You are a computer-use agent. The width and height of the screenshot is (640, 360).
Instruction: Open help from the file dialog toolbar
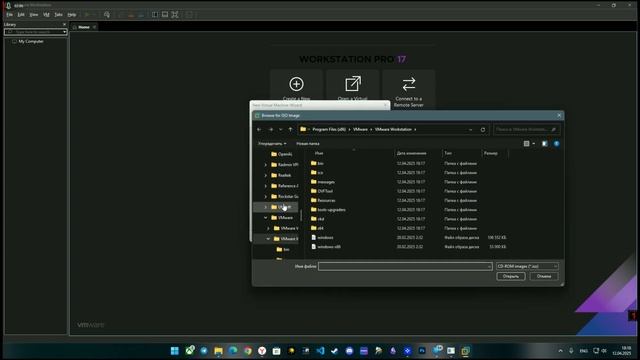(x=556, y=144)
